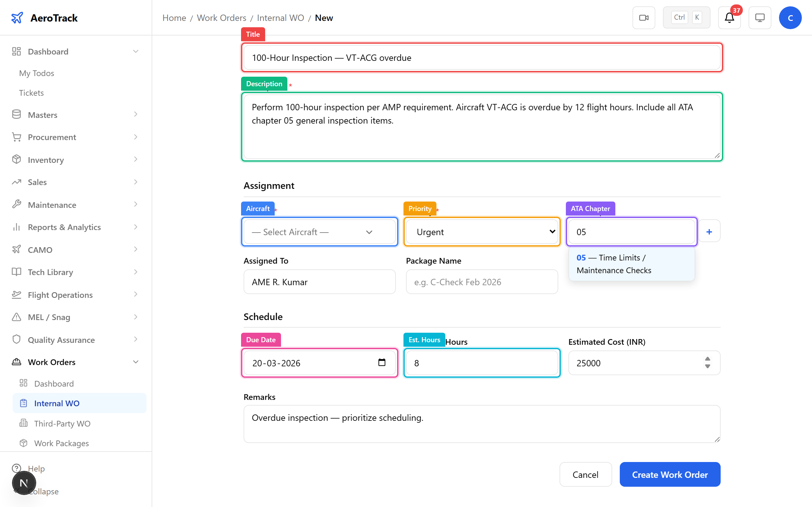Click the Cancel button
Screen dimensions: 812x507
[x=585, y=474]
